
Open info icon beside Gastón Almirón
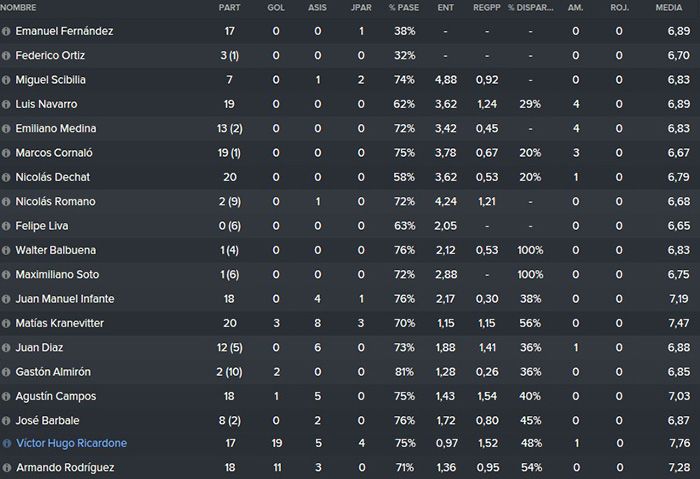6,372
